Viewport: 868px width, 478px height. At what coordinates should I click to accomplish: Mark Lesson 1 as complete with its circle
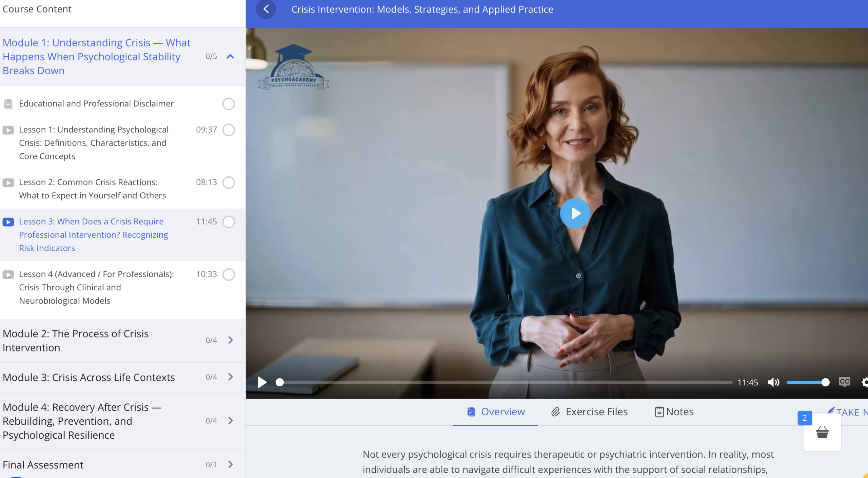click(x=229, y=130)
